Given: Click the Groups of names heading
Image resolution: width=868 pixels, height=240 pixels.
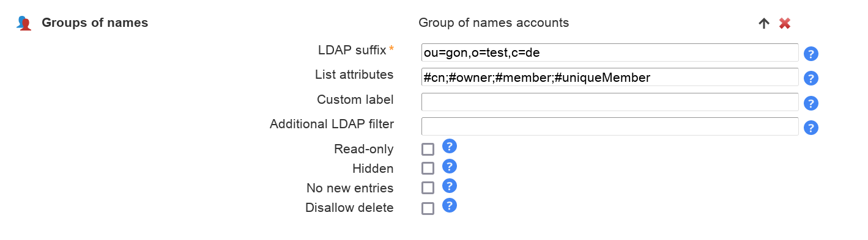Looking at the screenshot, I should click(95, 23).
